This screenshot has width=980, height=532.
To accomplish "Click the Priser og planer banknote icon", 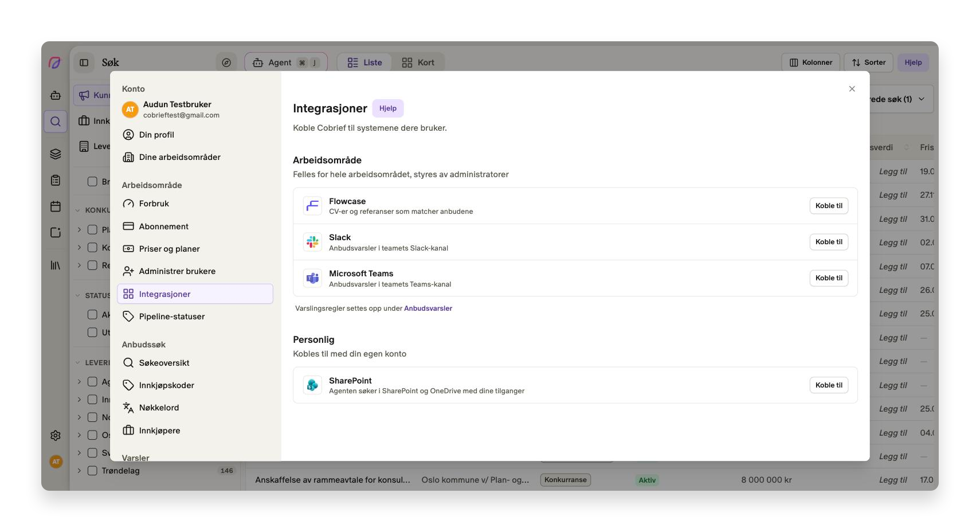I will pos(128,249).
